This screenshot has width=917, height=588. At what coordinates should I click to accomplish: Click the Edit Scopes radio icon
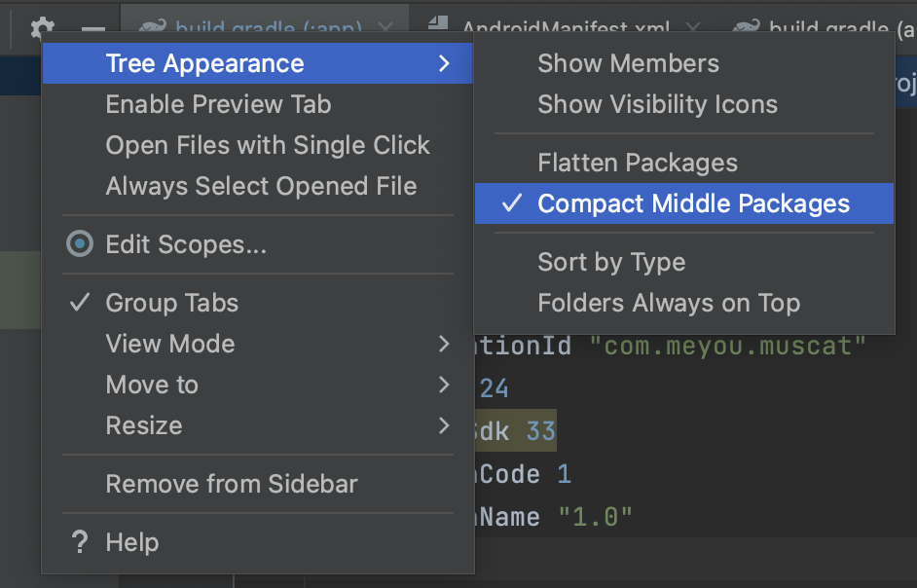79,244
